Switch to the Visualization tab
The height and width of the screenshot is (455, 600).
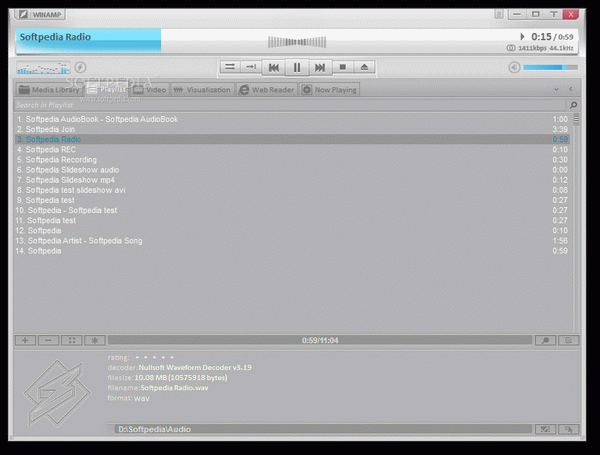(x=202, y=90)
